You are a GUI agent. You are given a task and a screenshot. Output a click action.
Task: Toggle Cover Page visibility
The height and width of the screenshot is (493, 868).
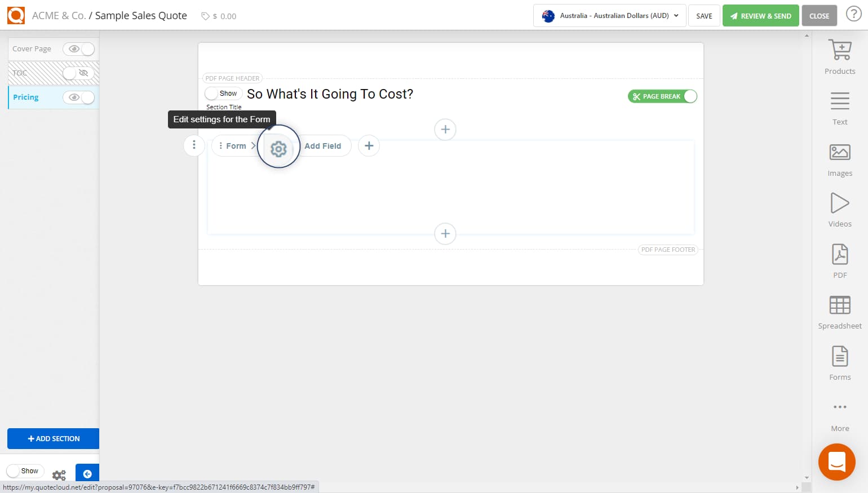79,49
